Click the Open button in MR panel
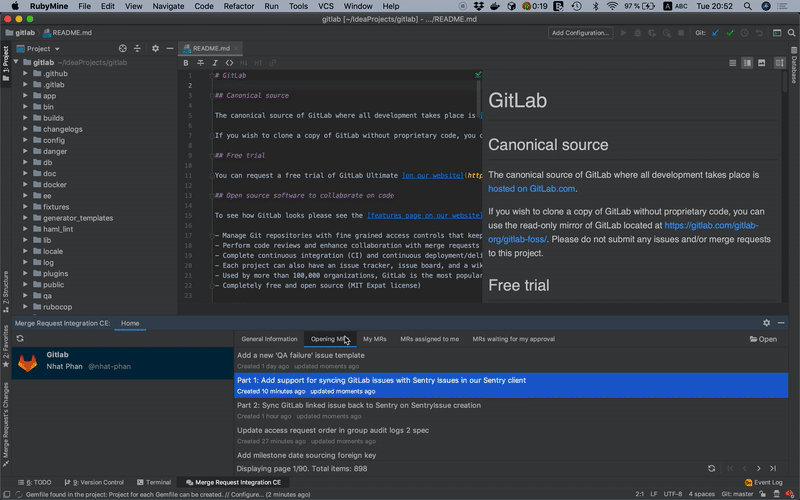 click(x=763, y=339)
